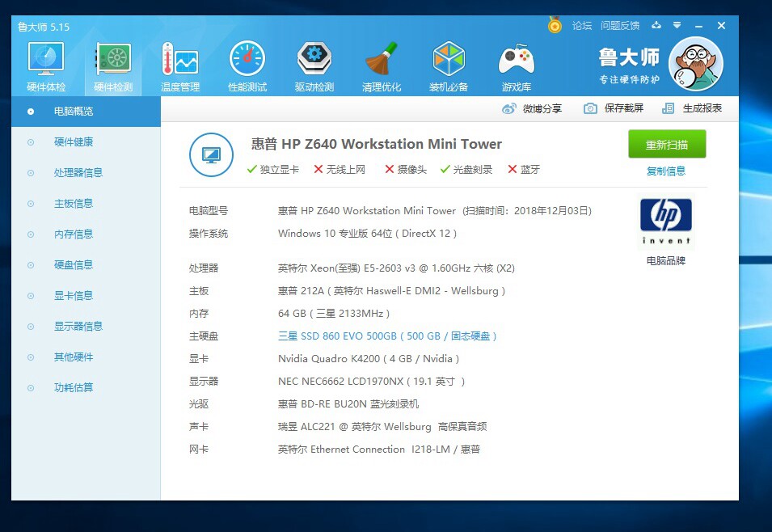Open the title bar dropdown menu arrow
Viewport: 772px width, 532px height.
pyautogui.click(x=677, y=25)
